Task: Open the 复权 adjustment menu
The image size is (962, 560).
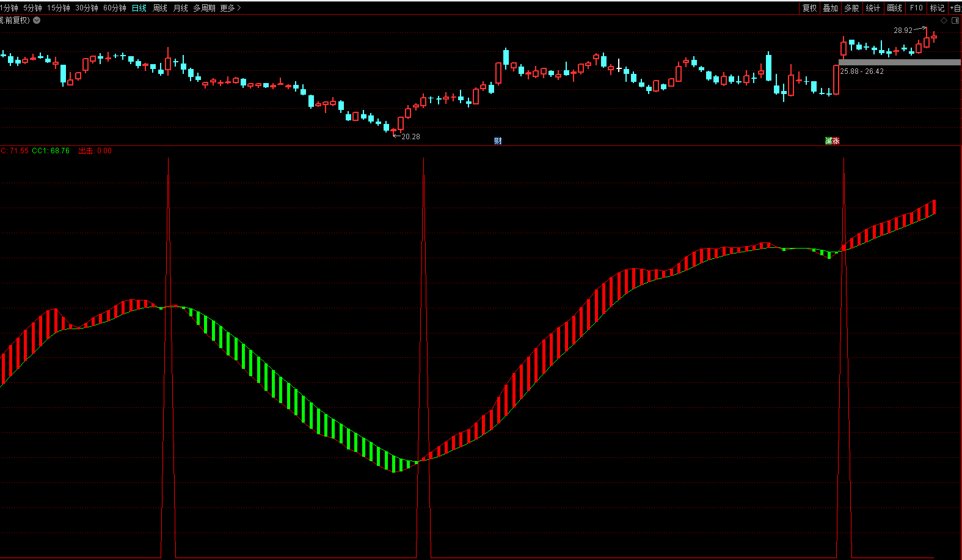Action: point(809,8)
